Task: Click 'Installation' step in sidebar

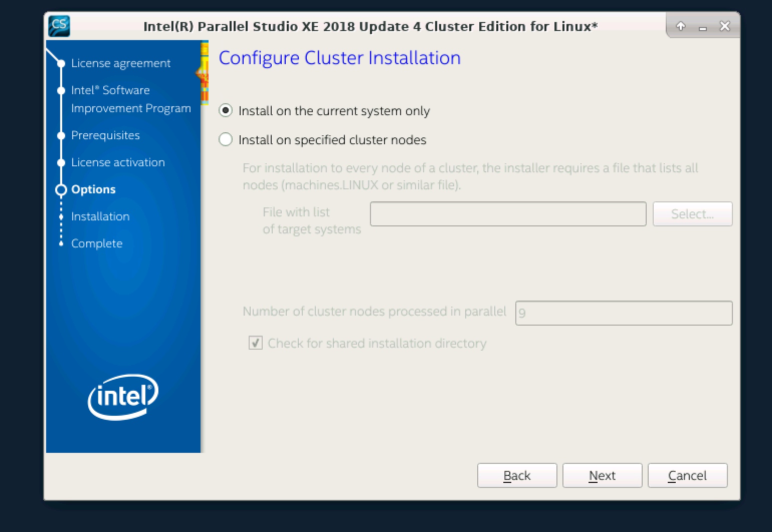Action: (x=100, y=216)
